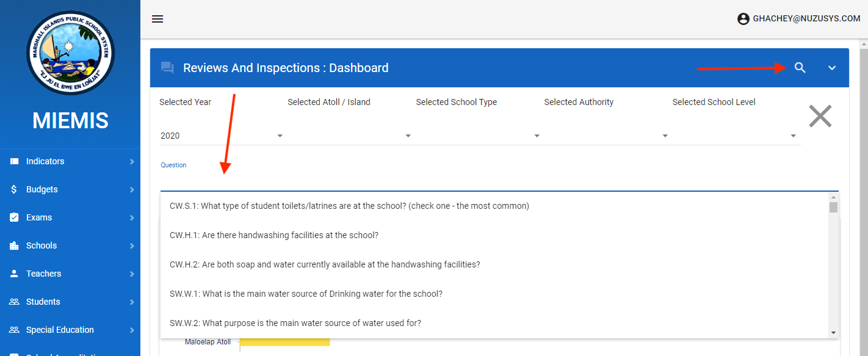868x356 pixels.
Task: Click the user account avatar icon
Action: coord(743,19)
